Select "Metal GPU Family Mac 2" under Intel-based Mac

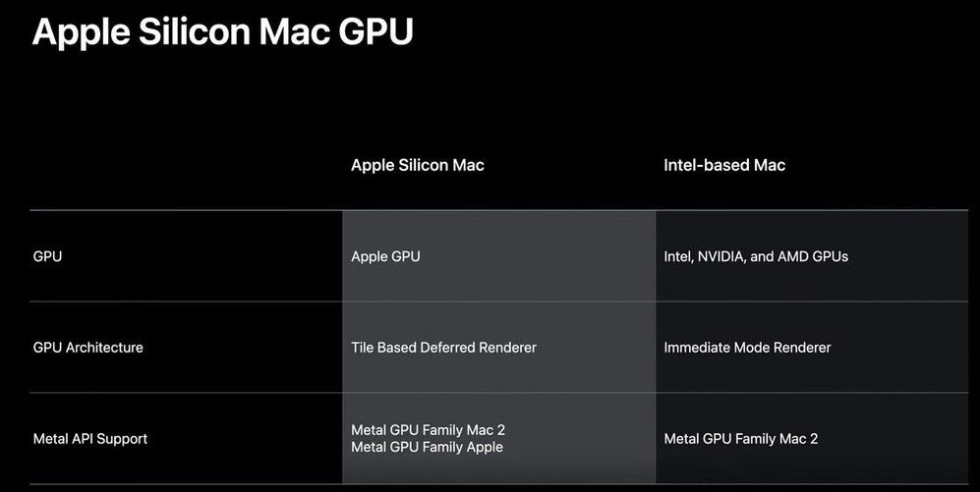tap(741, 439)
